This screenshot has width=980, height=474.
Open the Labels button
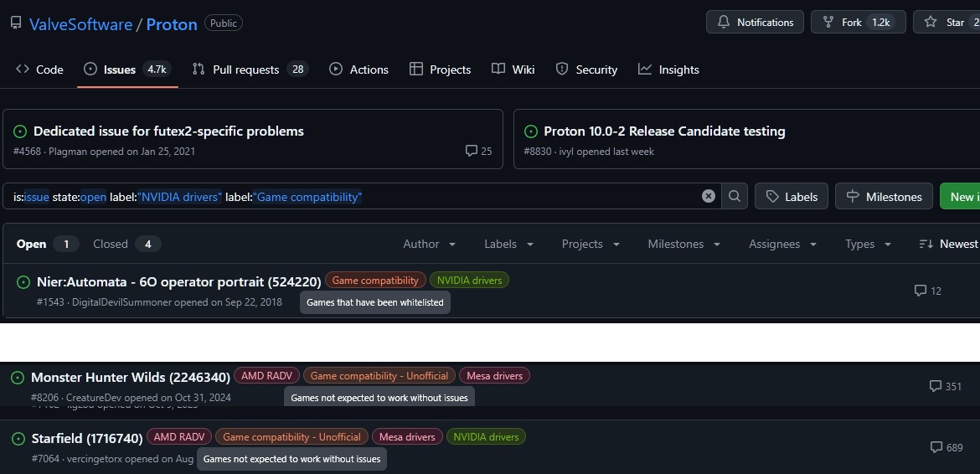click(x=792, y=196)
